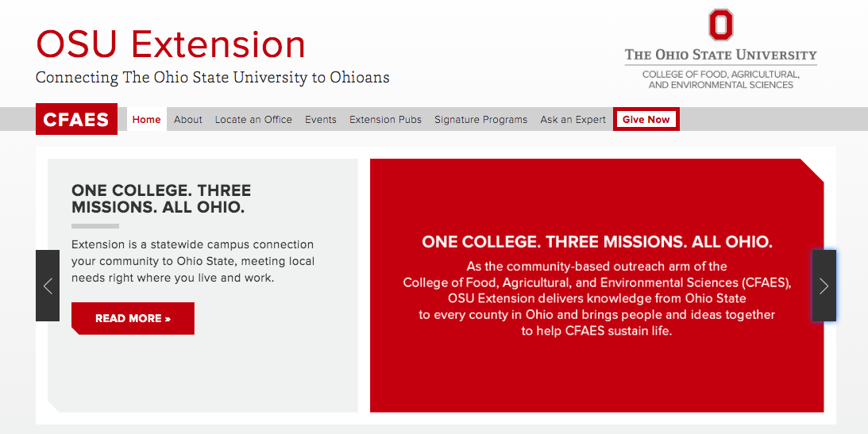Open the Events page
Image resolution: width=868 pixels, height=434 pixels.
click(321, 120)
